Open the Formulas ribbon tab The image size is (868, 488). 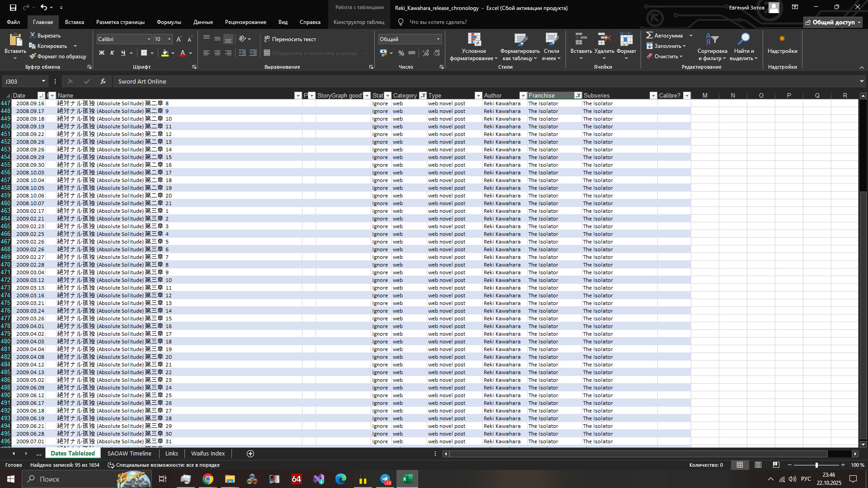coord(169,22)
